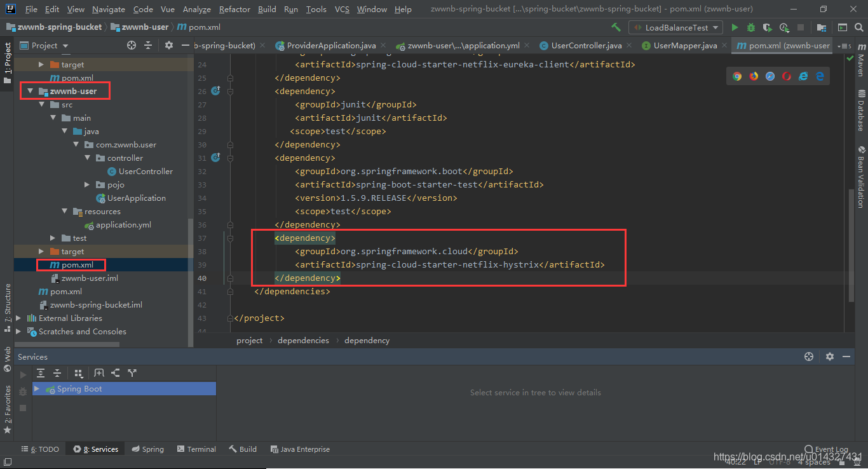
Task: Expand All in Services toolbar
Action: click(41, 373)
